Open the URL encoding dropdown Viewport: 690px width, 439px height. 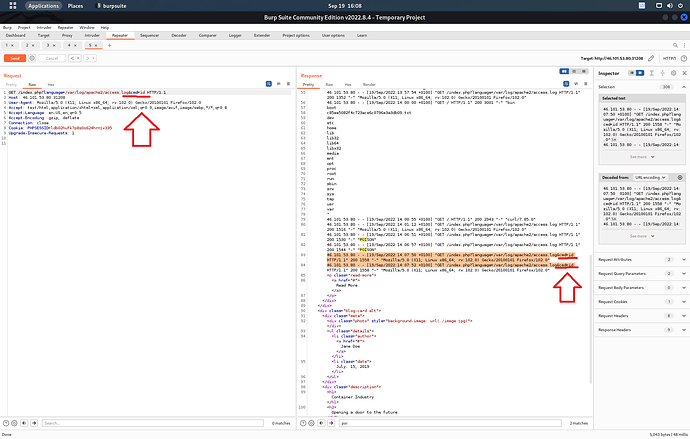[x=650, y=177]
